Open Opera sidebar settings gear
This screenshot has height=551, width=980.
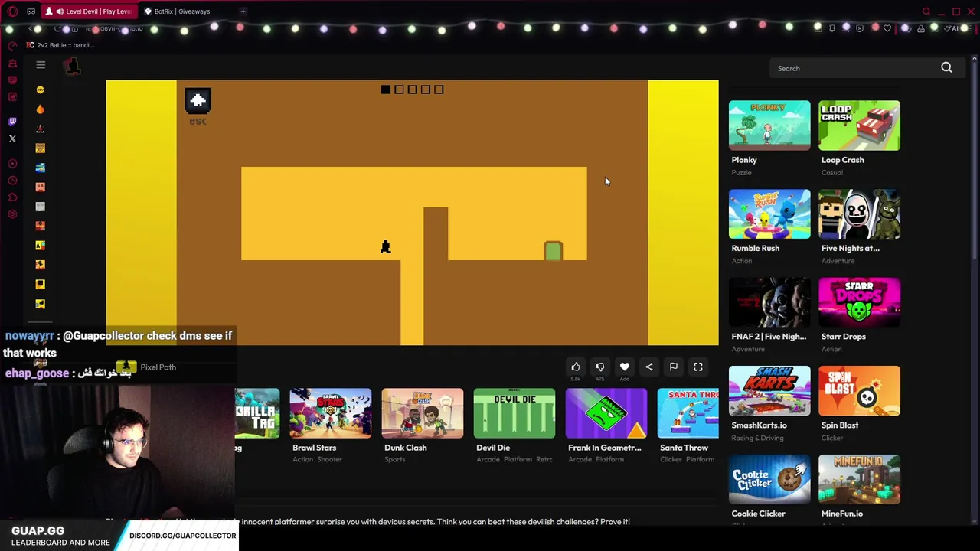pos(12,214)
